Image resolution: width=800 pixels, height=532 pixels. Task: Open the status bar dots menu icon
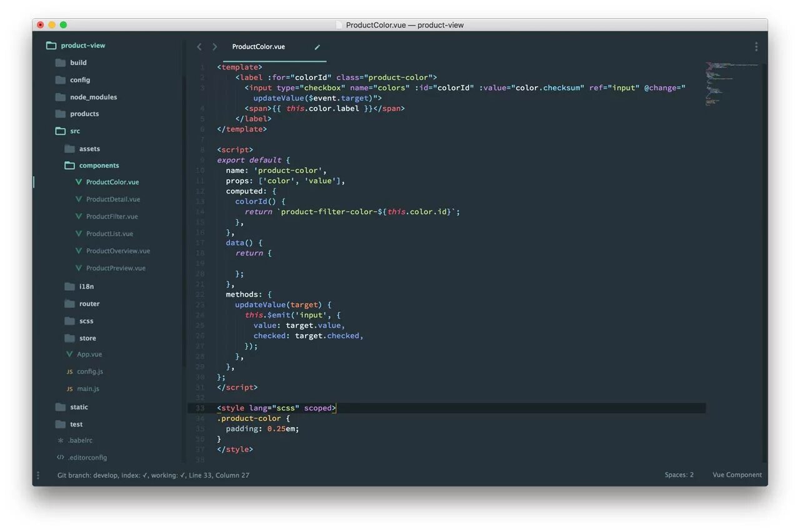pos(38,475)
